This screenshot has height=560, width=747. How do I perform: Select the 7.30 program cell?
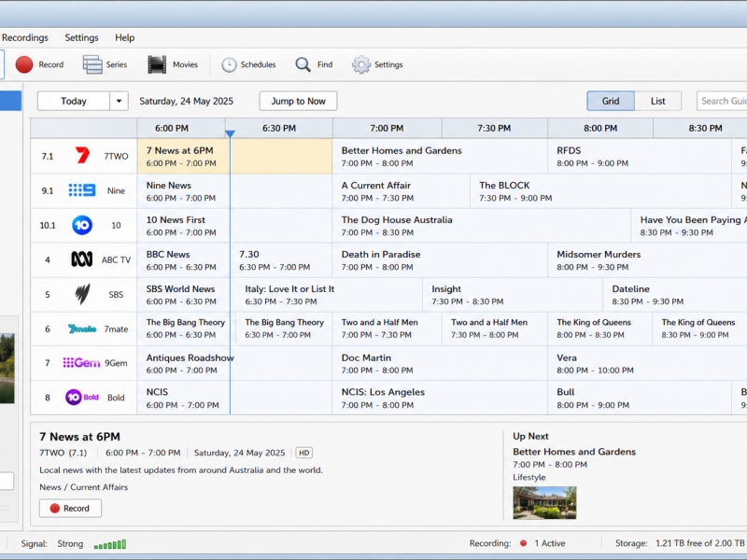point(281,260)
